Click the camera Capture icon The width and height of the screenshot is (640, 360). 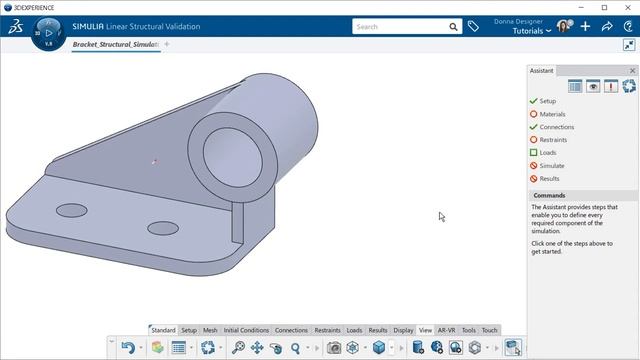[x=334, y=348]
